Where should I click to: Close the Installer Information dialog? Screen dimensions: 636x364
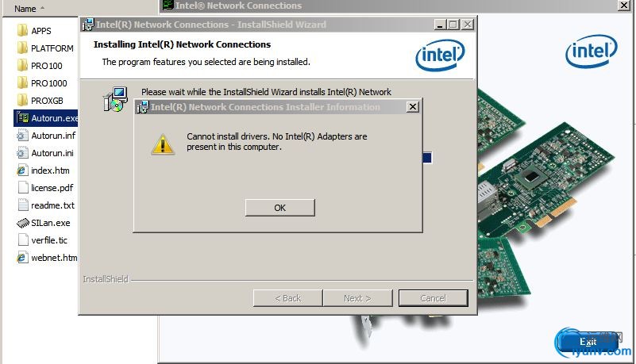(413, 106)
